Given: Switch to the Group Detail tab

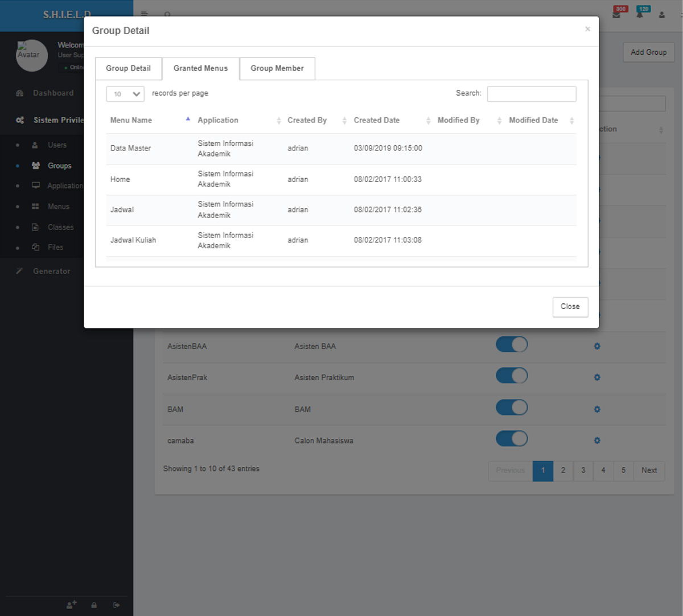Looking at the screenshot, I should (x=128, y=68).
